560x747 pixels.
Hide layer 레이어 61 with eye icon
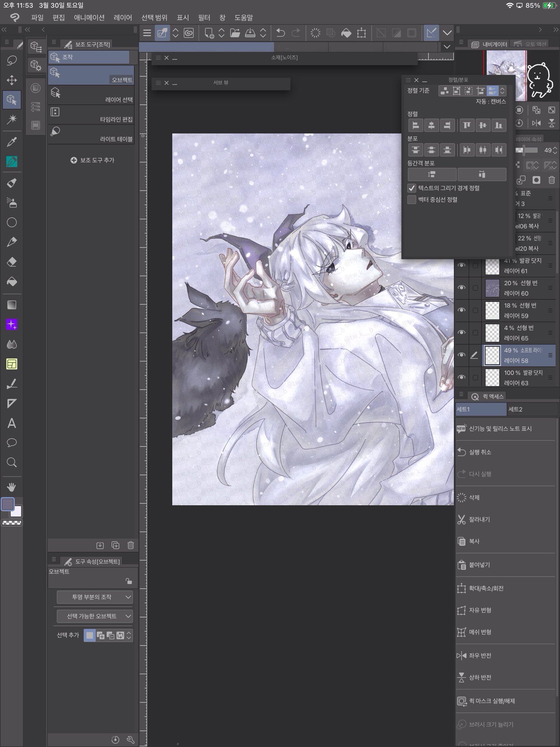point(461,265)
